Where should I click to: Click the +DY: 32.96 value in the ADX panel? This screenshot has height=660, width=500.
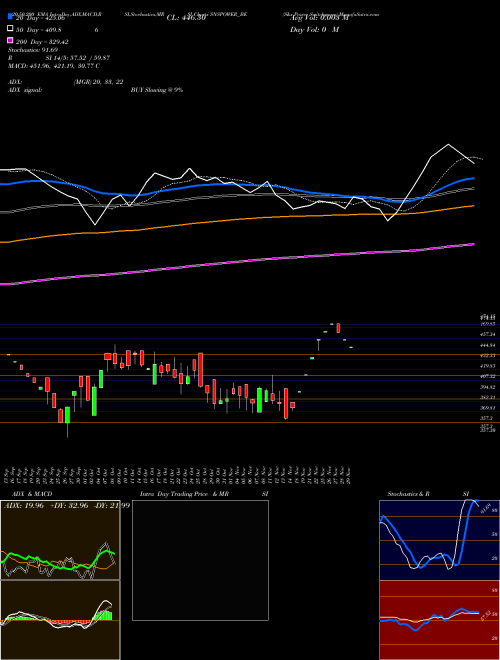(x=69, y=506)
